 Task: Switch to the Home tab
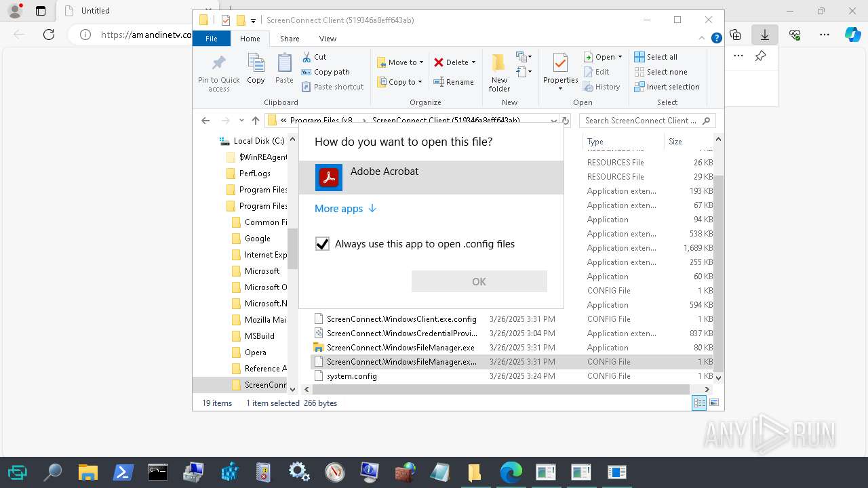[250, 39]
